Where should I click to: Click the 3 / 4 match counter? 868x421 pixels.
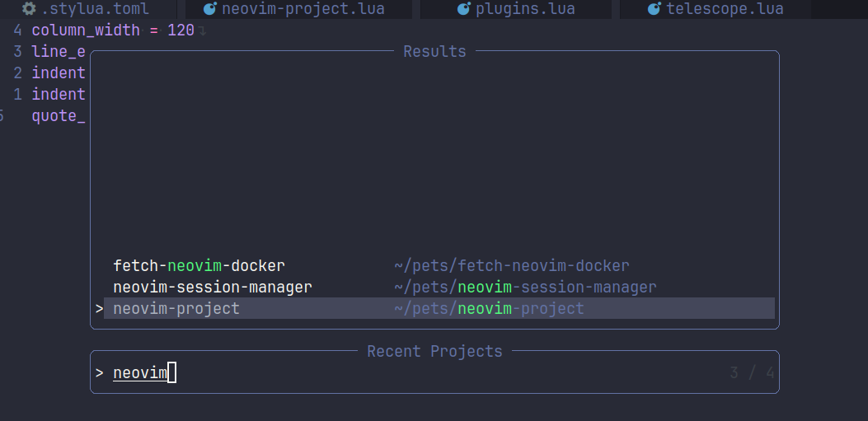tap(752, 373)
